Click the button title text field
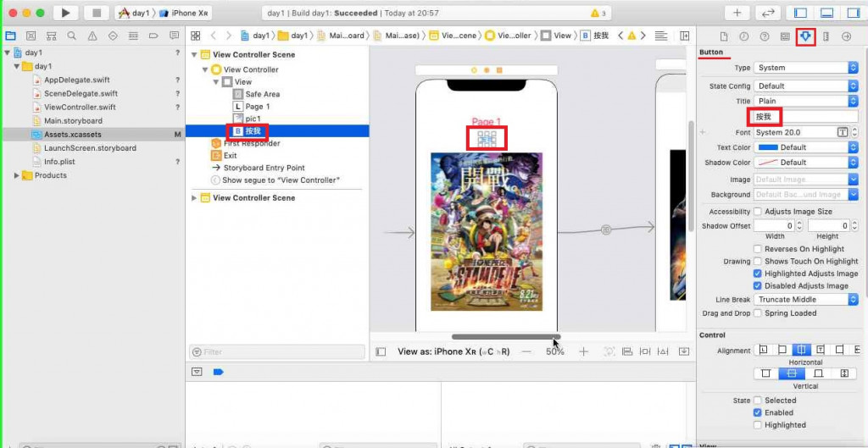 806,117
